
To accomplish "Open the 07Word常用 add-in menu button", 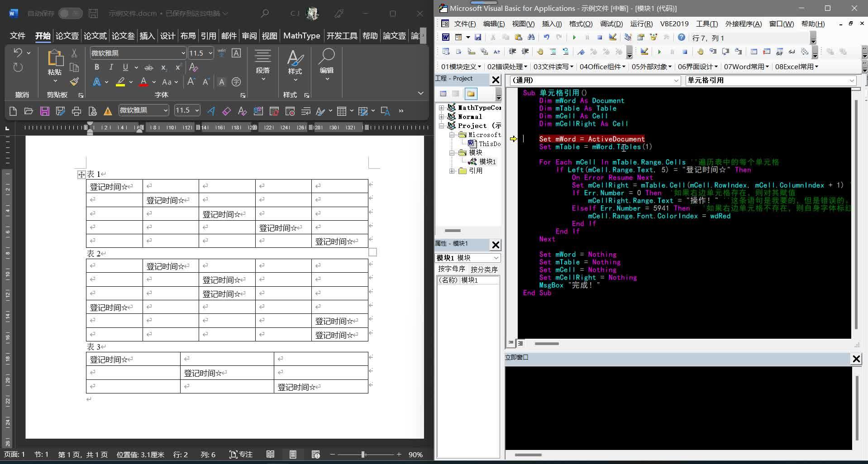I will 745,66.
